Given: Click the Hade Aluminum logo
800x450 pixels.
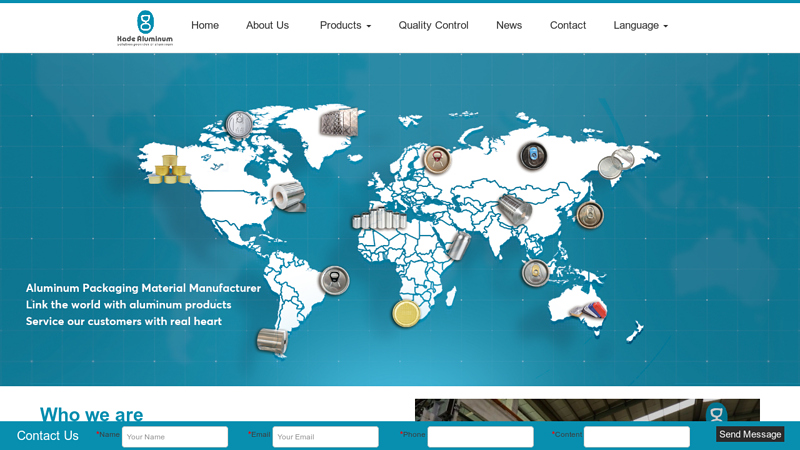Looking at the screenshot, I should 145,28.
